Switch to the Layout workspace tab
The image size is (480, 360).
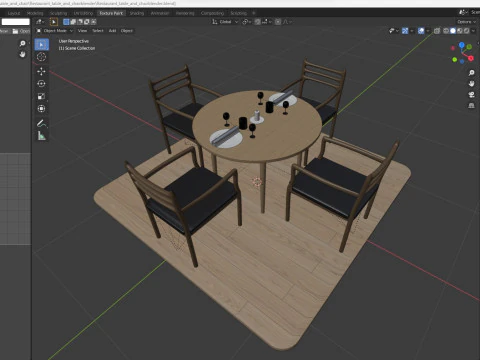pos(14,13)
